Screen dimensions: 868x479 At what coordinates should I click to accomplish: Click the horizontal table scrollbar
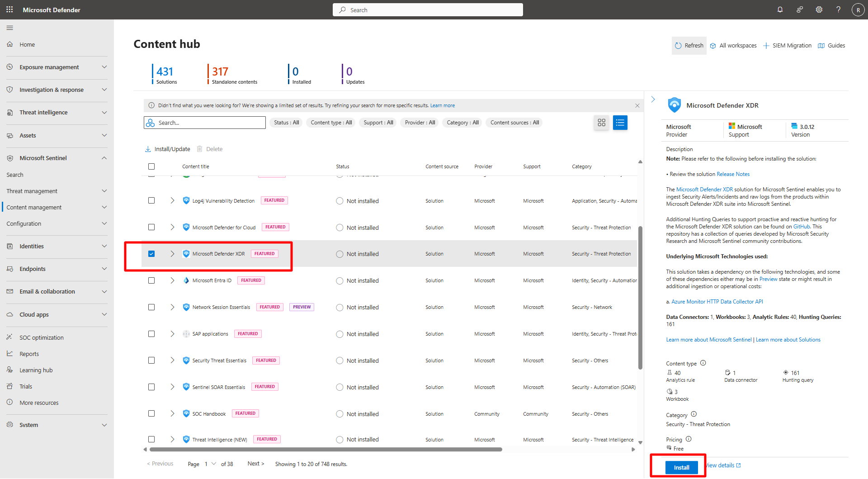tap(325, 449)
